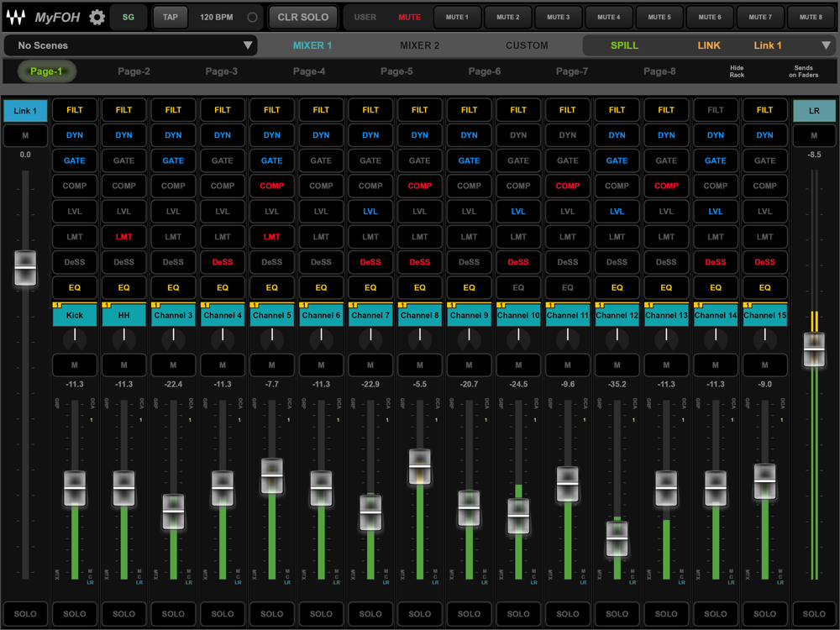Select the Kick channel name label
The image size is (840, 630).
pyautogui.click(x=75, y=316)
